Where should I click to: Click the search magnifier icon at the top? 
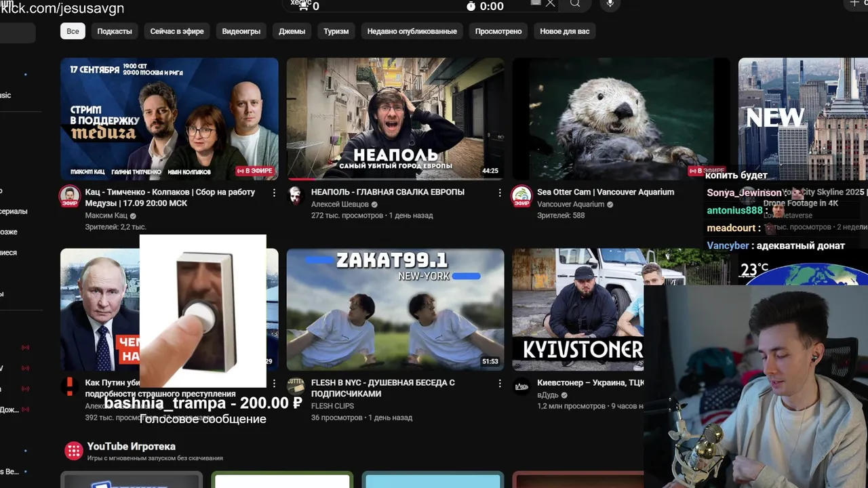[x=575, y=4]
